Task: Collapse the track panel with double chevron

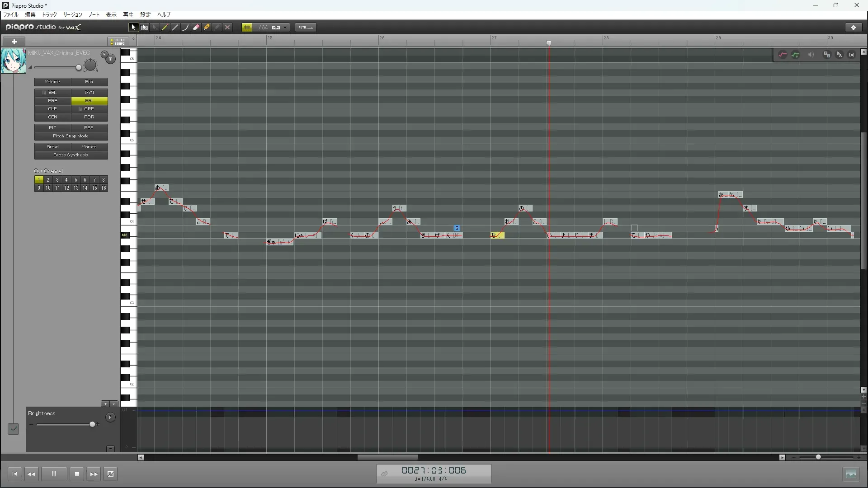Action: click(134, 39)
